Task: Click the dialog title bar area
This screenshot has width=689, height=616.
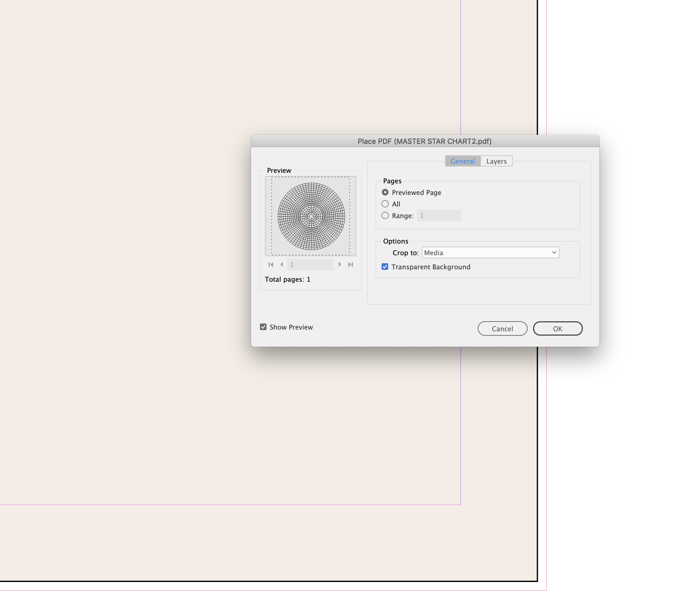Action: [425, 141]
